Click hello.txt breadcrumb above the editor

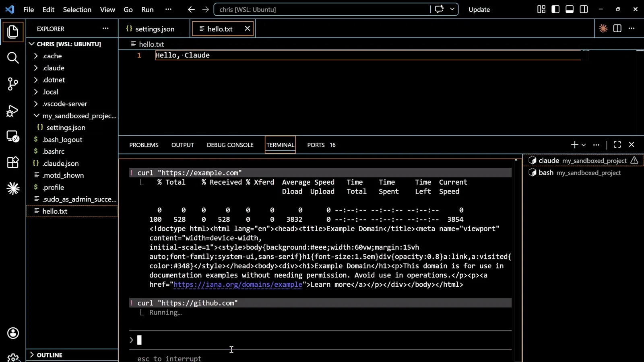147,44
